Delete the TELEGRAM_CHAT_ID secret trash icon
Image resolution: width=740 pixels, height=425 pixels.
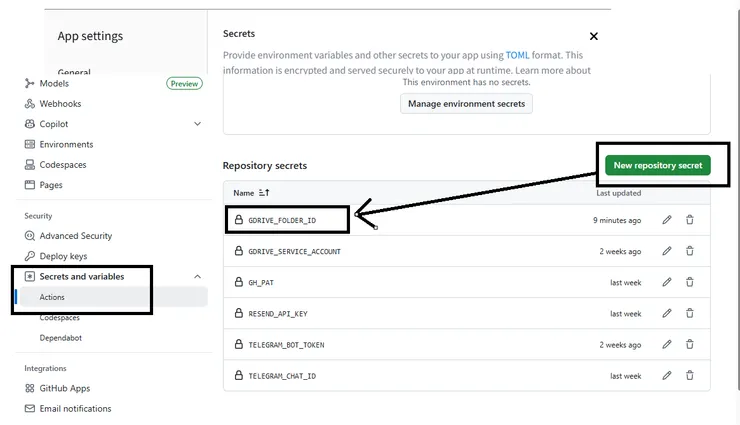coord(690,376)
